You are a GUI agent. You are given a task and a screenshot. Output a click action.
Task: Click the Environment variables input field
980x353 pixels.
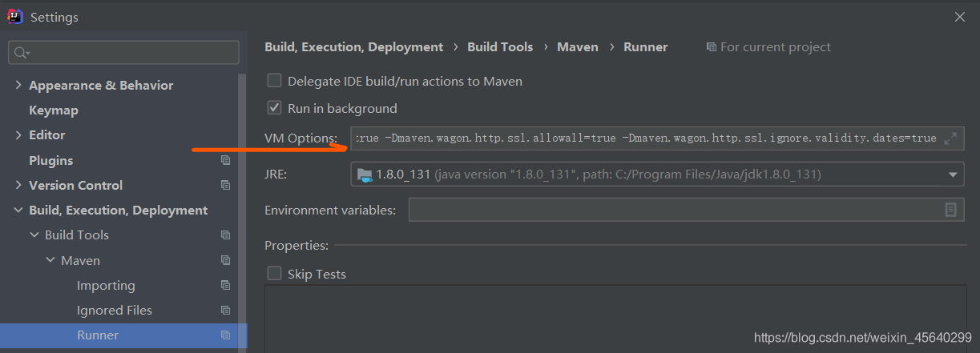click(x=686, y=210)
